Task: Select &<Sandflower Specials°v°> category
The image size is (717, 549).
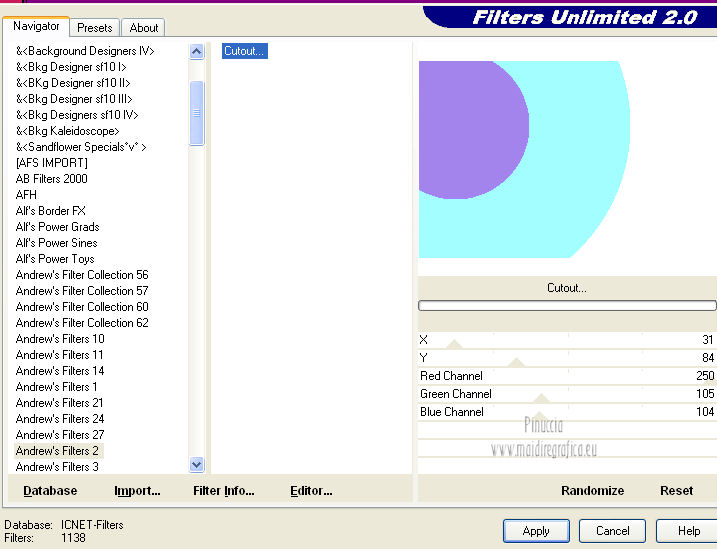Action: [81, 147]
